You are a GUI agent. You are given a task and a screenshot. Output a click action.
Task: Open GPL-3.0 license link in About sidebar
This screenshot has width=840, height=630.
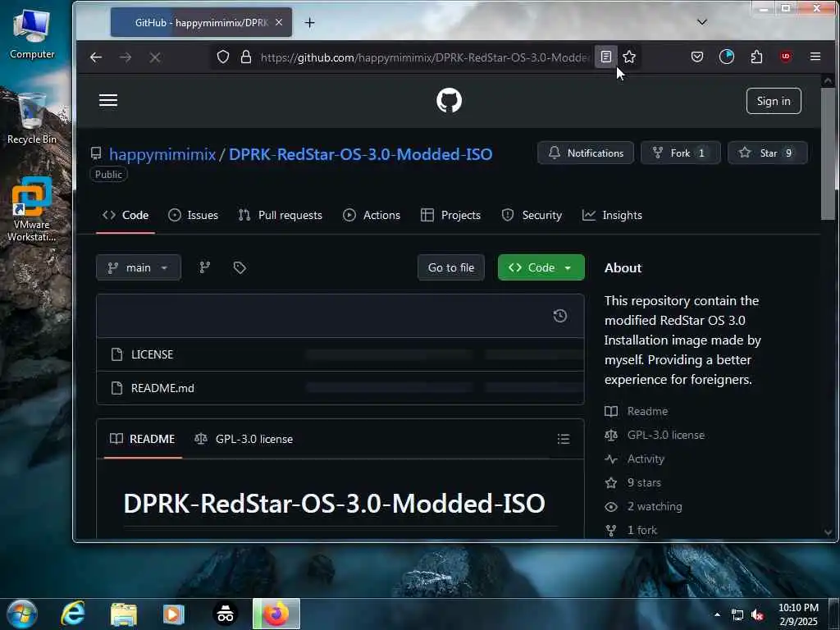(x=666, y=435)
